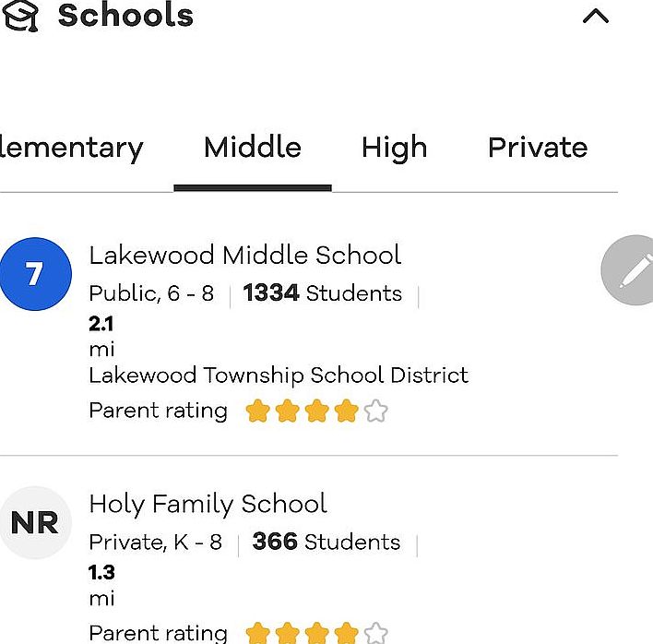Open the High schools tab

coord(394,149)
